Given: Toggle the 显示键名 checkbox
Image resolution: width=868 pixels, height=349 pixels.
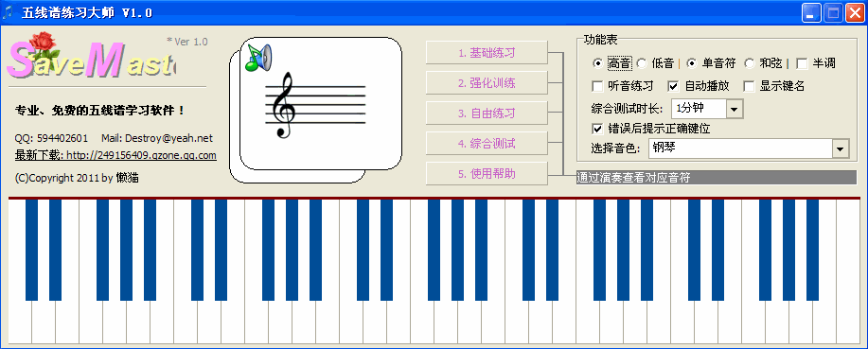Looking at the screenshot, I should pyautogui.click(x=749, y=86).
